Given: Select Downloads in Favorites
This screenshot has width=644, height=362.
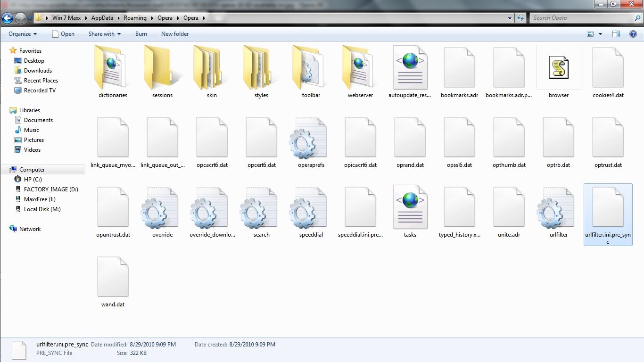Looking at the screenshot, I should pyautogui.click(x=38, y=71).
